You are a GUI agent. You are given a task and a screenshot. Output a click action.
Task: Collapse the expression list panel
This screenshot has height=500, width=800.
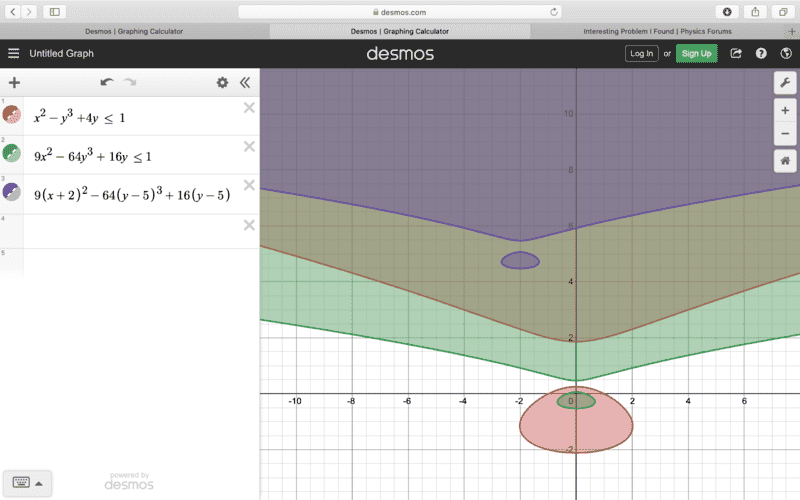click(245, 83)
